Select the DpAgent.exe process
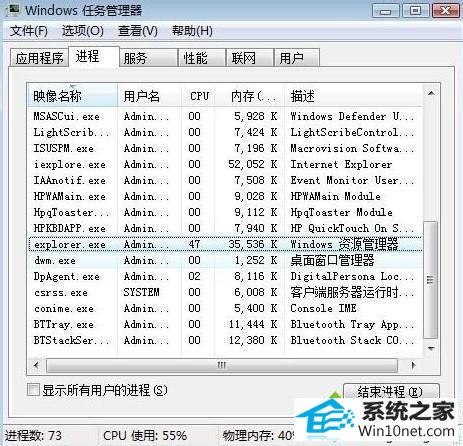Screen dimensions: 463x446 [x=225, y=276]
